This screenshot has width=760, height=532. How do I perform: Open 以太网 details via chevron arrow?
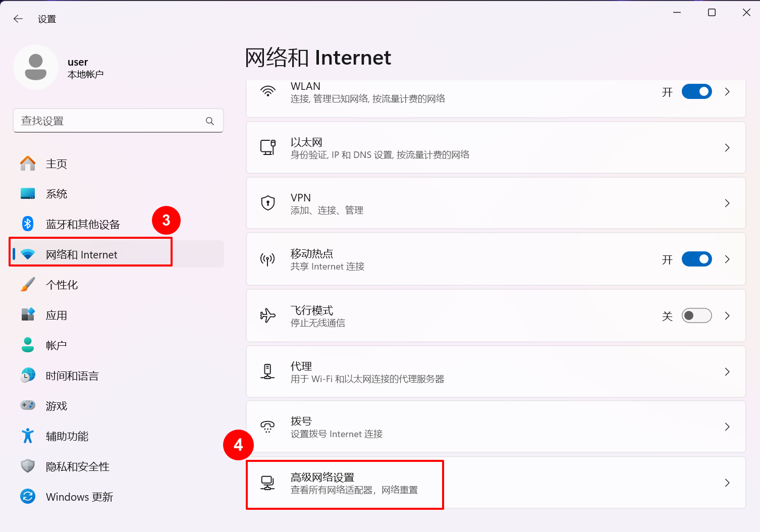click(x=727, y=147)
